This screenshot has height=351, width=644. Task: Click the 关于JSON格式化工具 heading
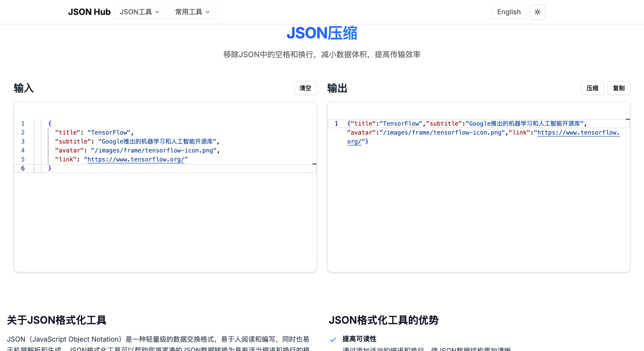point(57,320)
